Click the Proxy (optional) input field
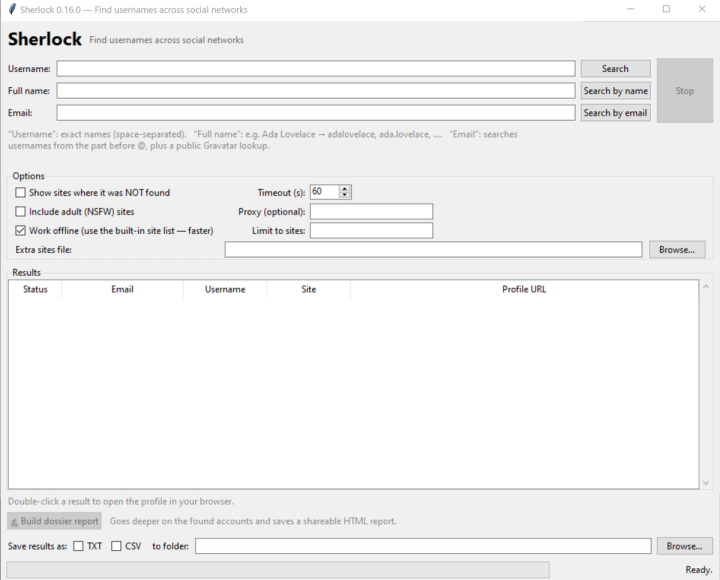720x580 pixels. (371, 212)
